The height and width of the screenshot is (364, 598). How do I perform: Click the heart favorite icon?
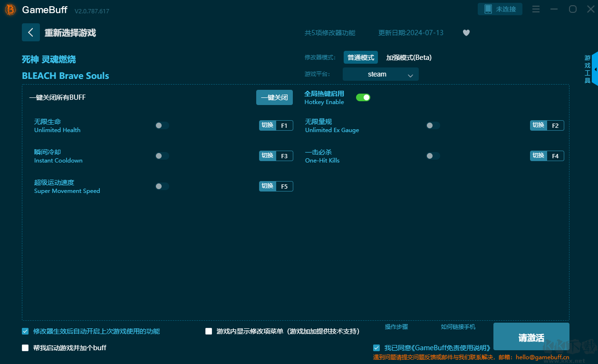click(x=466, y=33)
